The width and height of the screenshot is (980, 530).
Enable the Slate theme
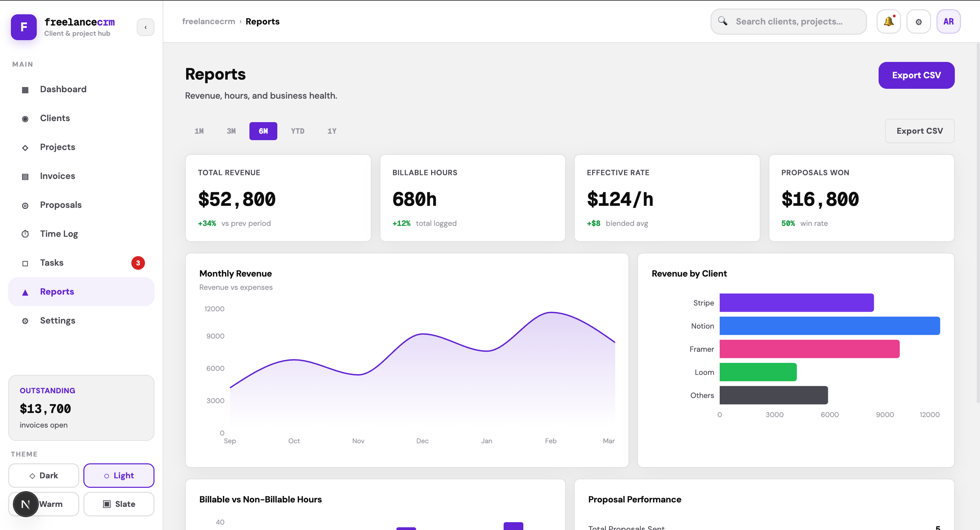click(x=119, y=504)
